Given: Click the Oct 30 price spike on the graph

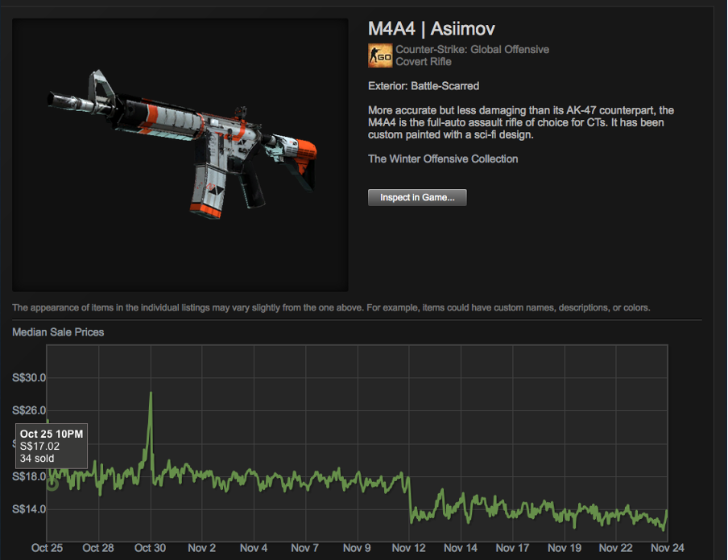Looking at the screenshot, I should pos(151,394).
